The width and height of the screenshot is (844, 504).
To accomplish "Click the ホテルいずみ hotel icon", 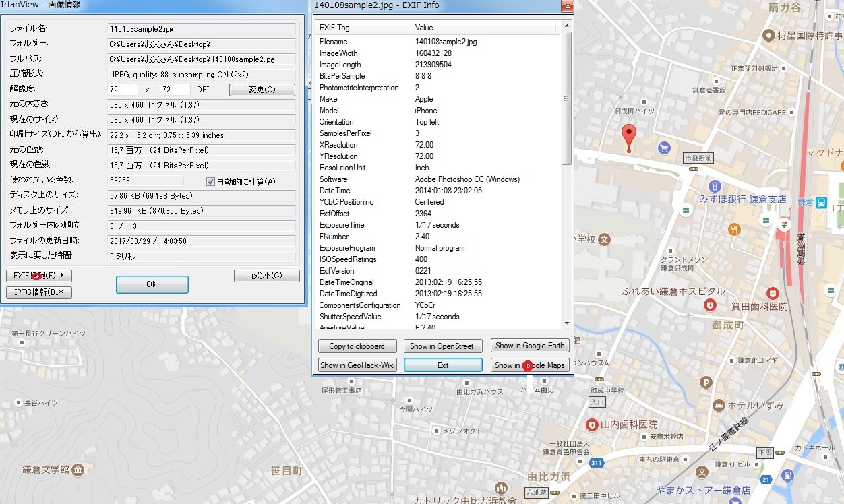I will (x=719, y=406).
